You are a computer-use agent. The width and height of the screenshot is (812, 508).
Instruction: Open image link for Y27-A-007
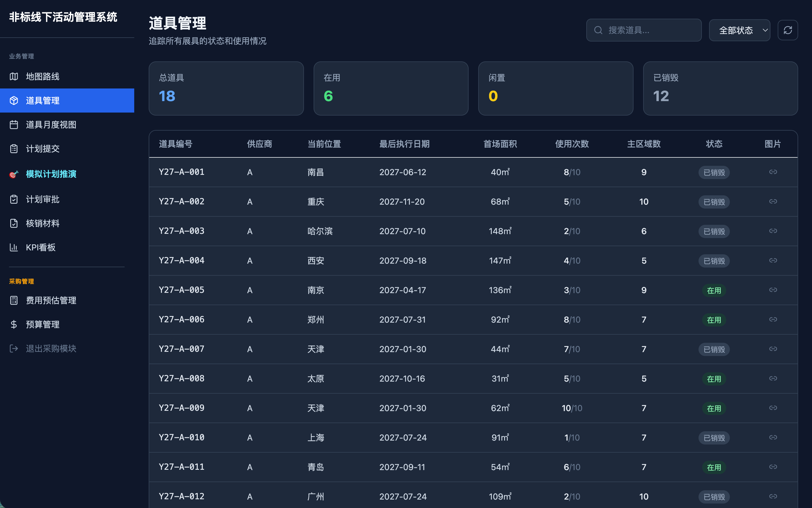(x=773, y=349)
